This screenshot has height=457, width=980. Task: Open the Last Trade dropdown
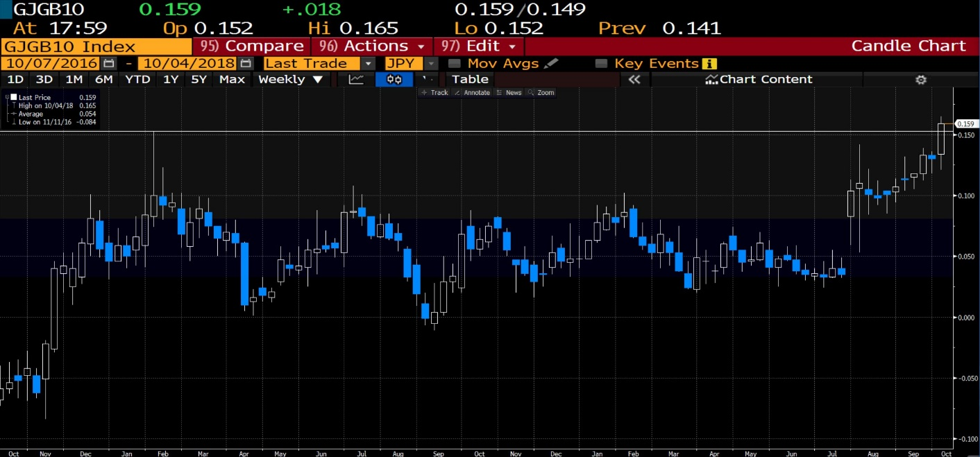click(x=369, y=63)
